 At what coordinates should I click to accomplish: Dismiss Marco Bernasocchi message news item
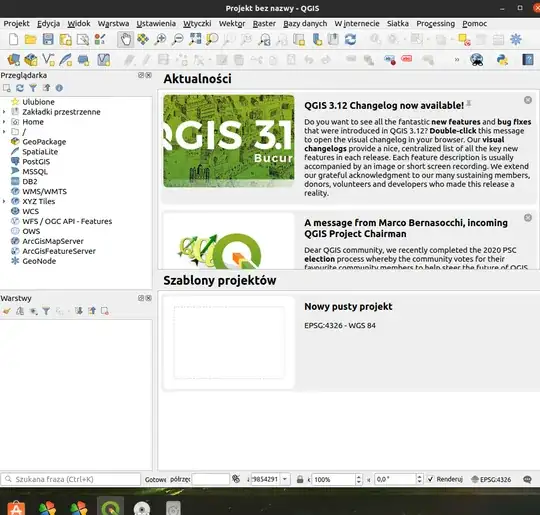point(528,218)
